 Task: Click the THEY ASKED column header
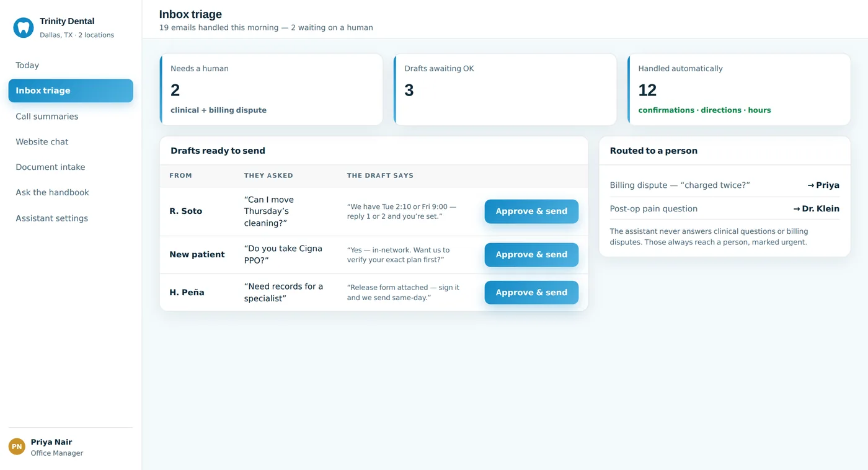pos(268,175)
